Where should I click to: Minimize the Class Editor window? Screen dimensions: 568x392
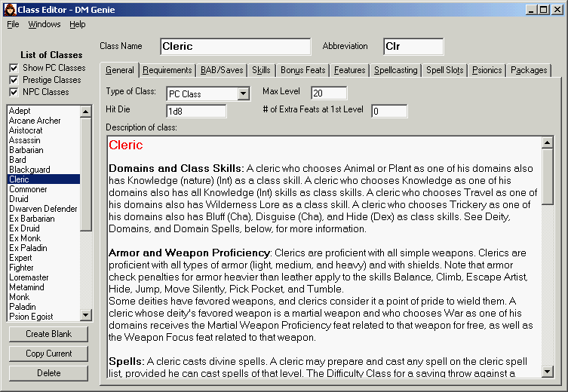531,10
